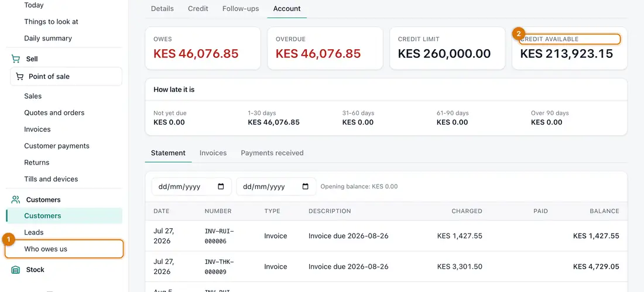Click the Customers section heading
This screenshot has height=292, width=644.
43,200
